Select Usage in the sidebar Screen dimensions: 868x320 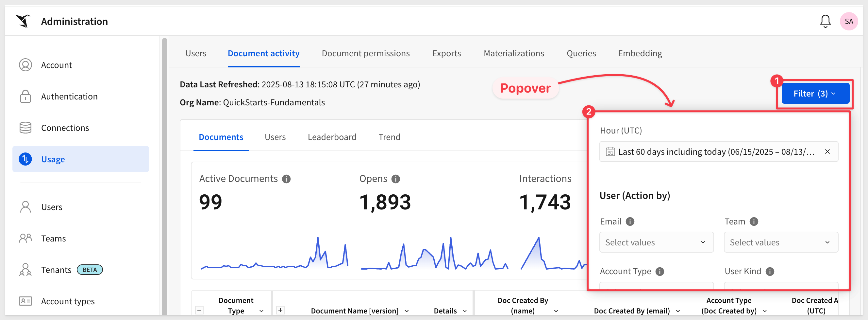pyautogui.click(x=80, y=159)
